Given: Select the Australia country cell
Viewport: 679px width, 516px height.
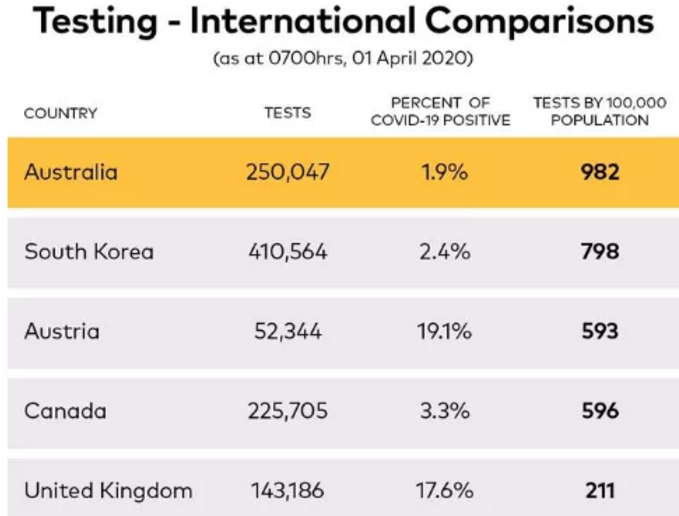Looking at the screenshot, I should tap(71, 172).
